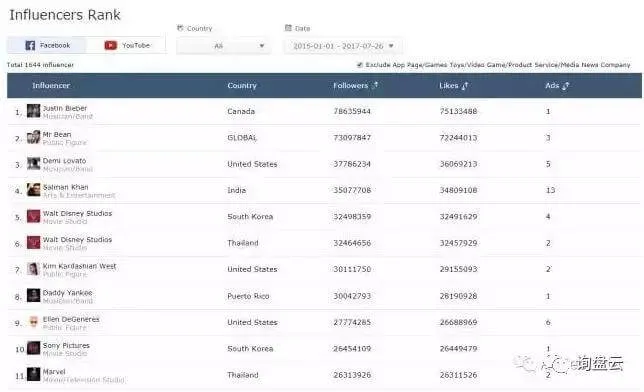Open Kim Kardashian West's profile link

(79, 266)
